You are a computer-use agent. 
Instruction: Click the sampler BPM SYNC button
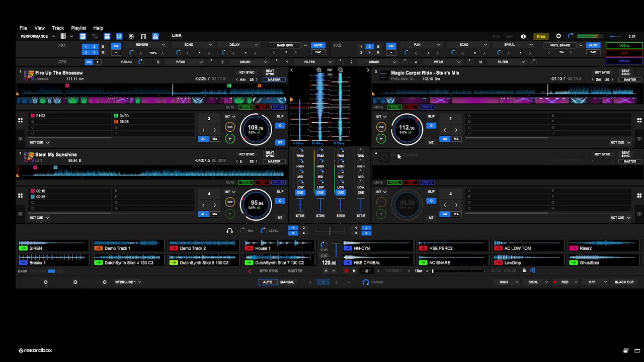point(269,271)
